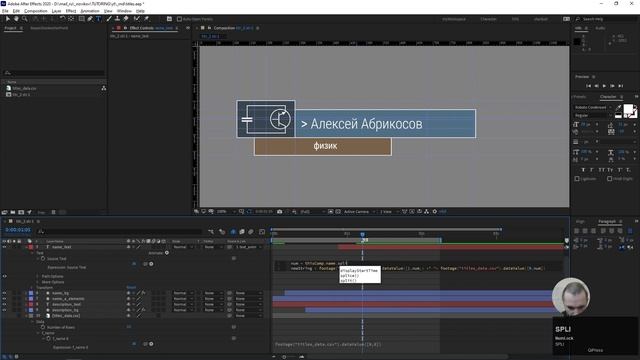Toggle Frame Blending icon in timeline header
Viewport: 640px width, 360px height.
(x=242, y=232)
